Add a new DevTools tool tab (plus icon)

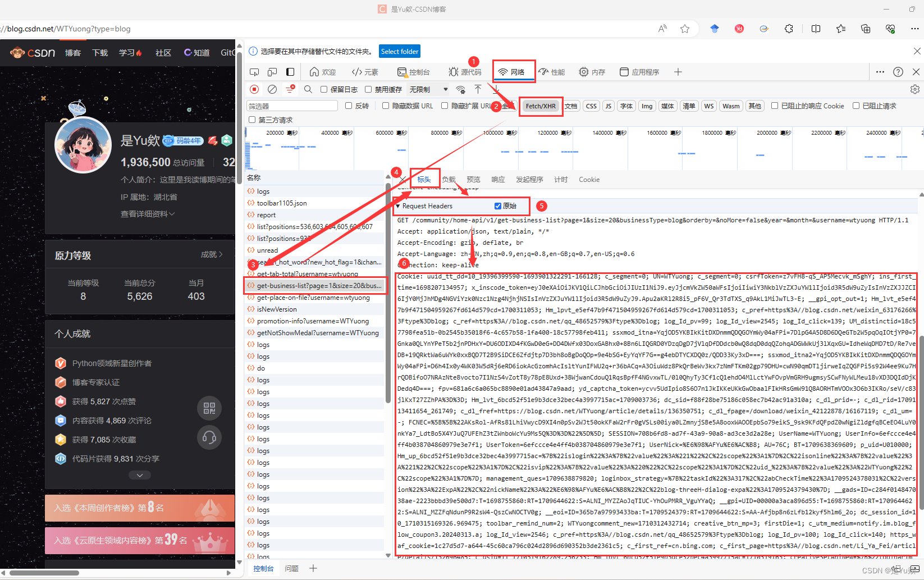coord(678,72)
